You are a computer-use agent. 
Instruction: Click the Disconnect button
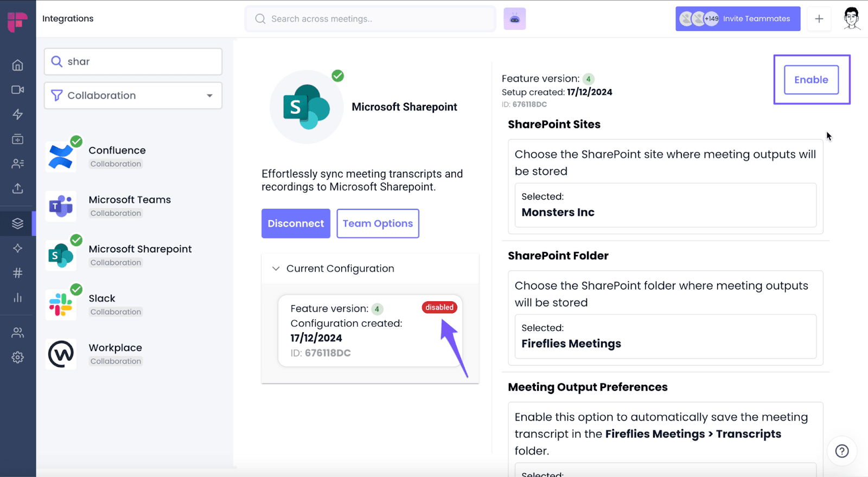pyautogui.click(x=296, y=223)
